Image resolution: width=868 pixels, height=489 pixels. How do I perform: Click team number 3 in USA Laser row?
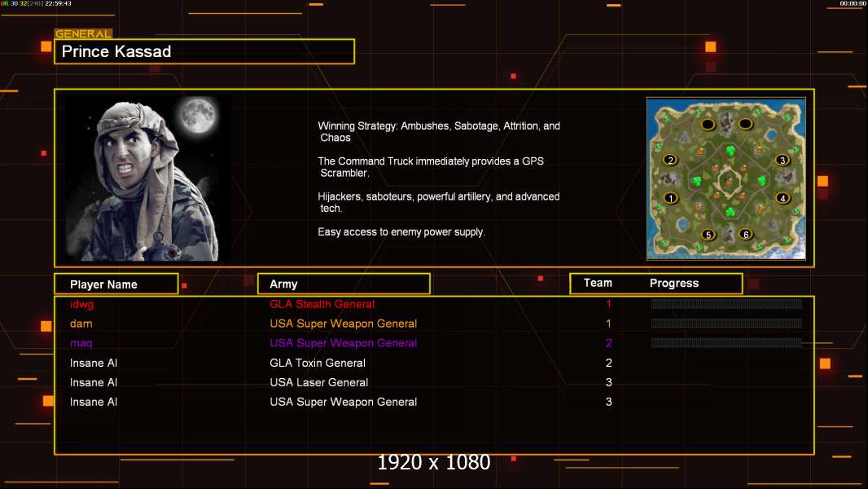click(608, 382)
